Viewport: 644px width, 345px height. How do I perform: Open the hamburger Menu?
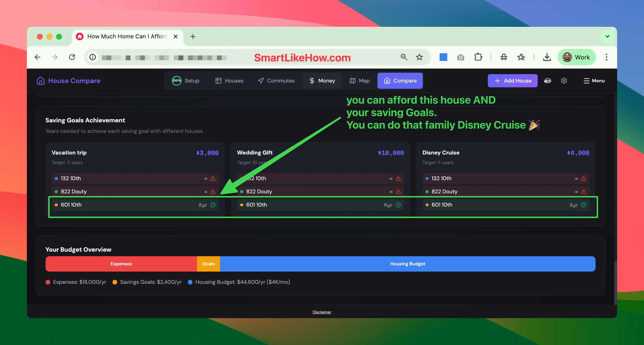tap(594, 81)
